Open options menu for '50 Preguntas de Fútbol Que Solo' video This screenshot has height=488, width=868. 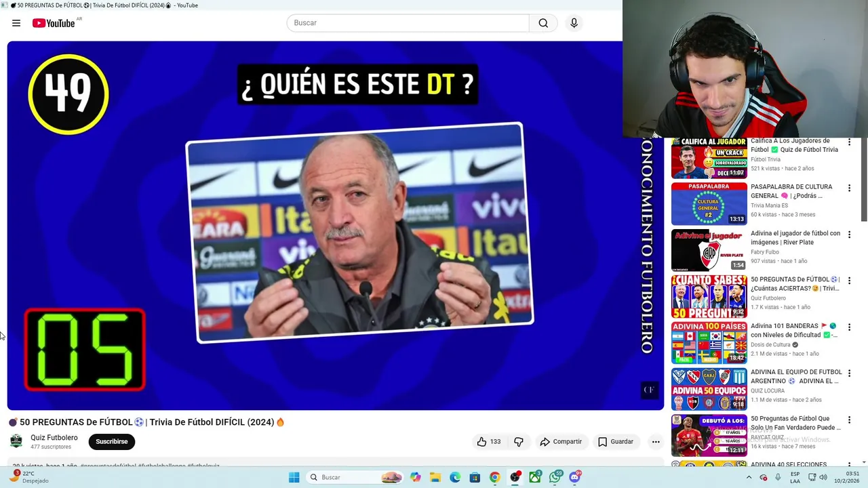click(849, 420)
